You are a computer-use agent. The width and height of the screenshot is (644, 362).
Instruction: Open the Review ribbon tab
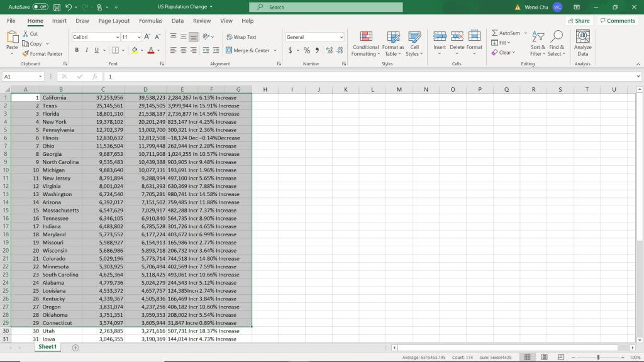point(201,20)
